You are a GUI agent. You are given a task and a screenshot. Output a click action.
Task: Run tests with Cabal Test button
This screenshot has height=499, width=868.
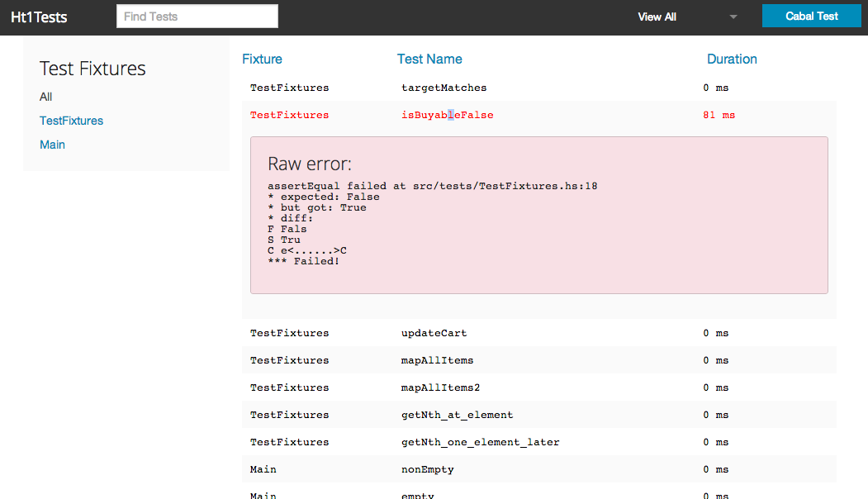point(812,16)
